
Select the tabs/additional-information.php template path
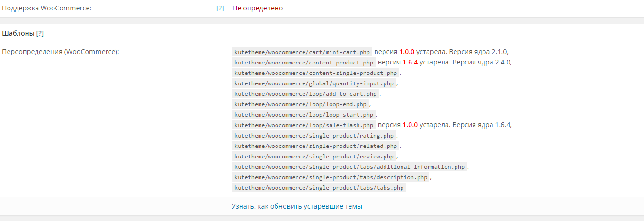click(350, 166)
